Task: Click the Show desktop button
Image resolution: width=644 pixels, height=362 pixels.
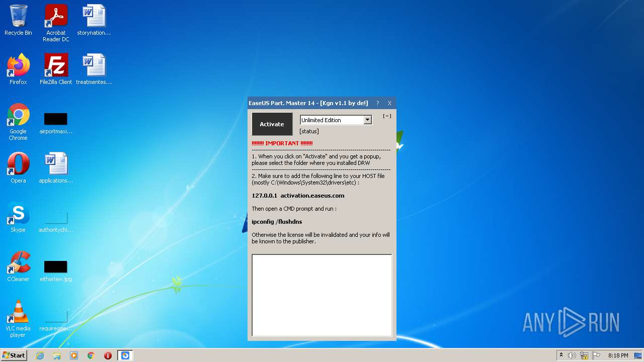Action: click(x=639, y=355)
